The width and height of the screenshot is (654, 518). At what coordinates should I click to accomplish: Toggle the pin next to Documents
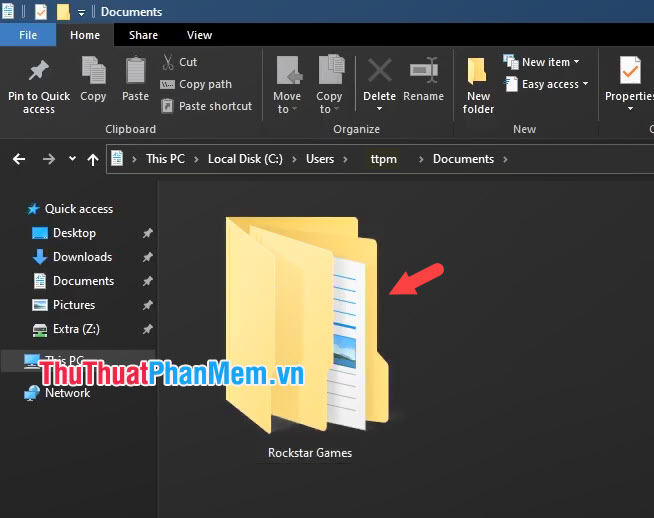pyautogui.click(x=148, y=281)
